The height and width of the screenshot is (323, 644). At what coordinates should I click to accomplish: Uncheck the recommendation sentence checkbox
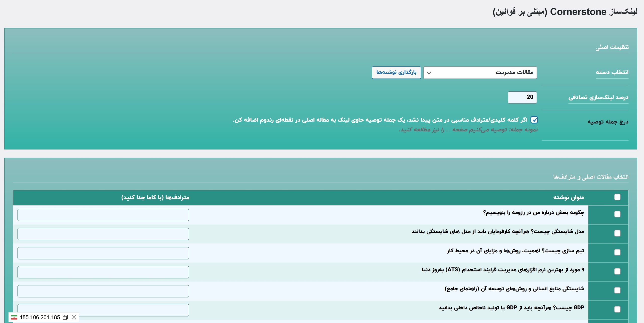534,120
